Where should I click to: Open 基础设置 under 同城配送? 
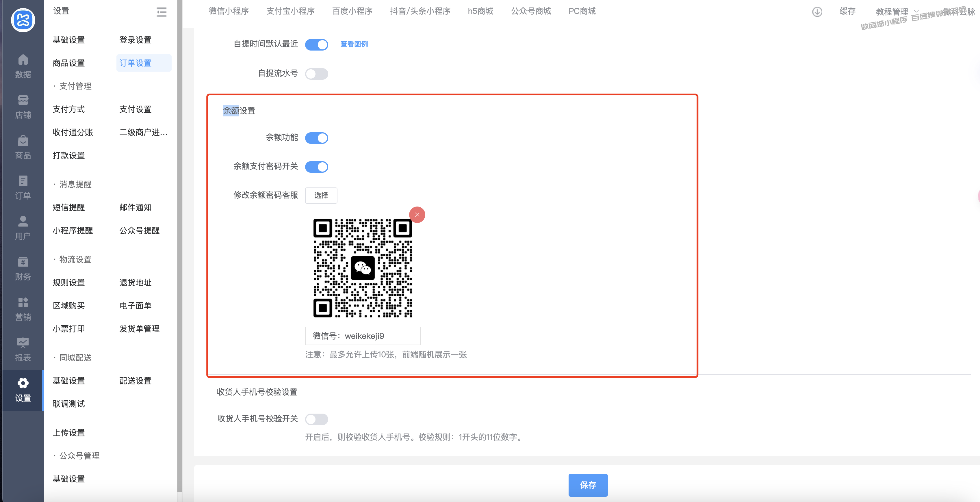[x=68, y=381]
